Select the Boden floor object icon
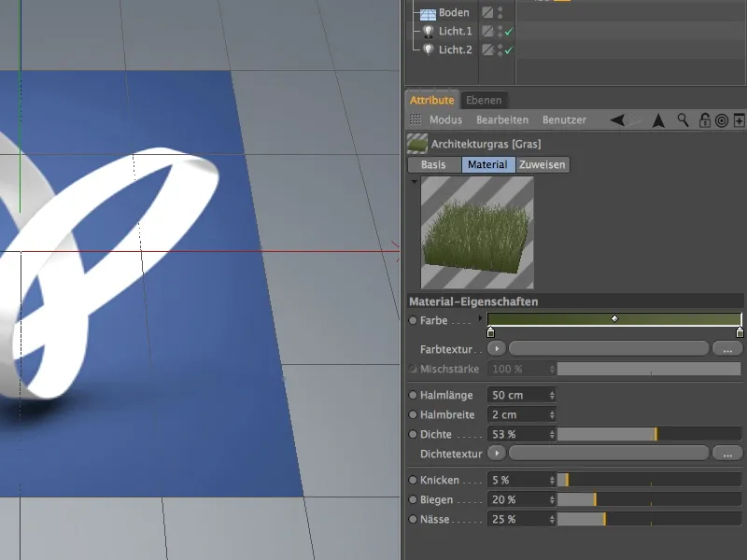The image size is (747, 560). (428, 13)
